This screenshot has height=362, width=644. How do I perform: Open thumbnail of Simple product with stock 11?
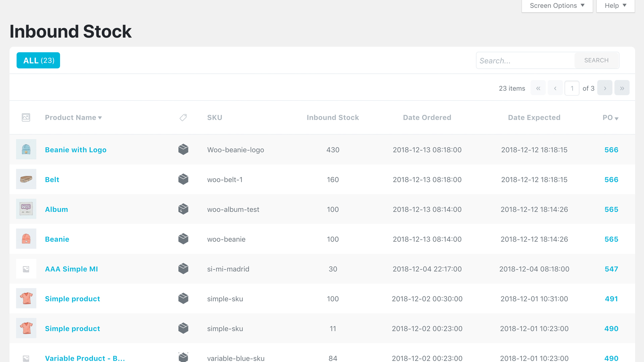coord(26,328)
